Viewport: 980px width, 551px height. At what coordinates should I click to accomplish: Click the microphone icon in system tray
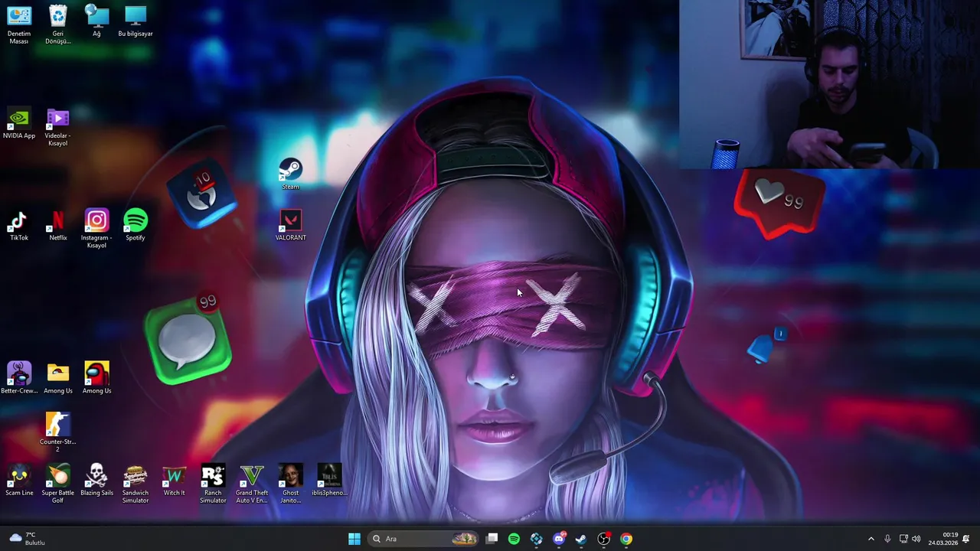coord(887,539)
